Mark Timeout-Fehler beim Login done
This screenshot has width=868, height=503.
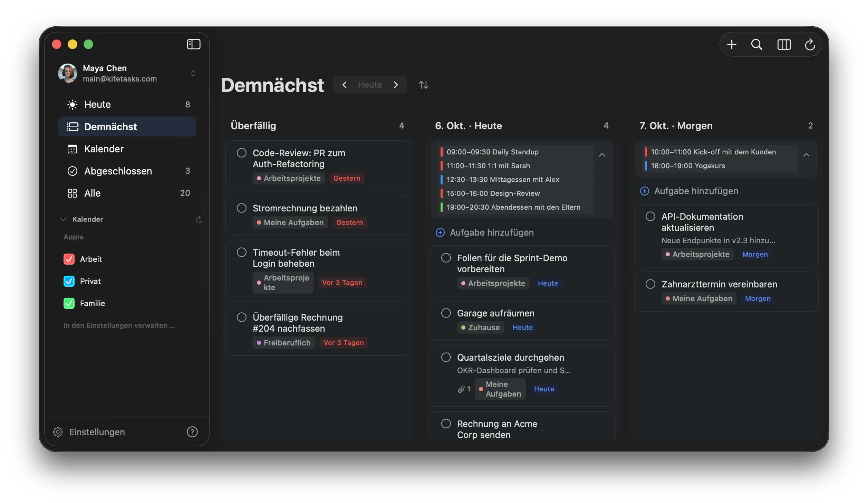click(242, 252)
